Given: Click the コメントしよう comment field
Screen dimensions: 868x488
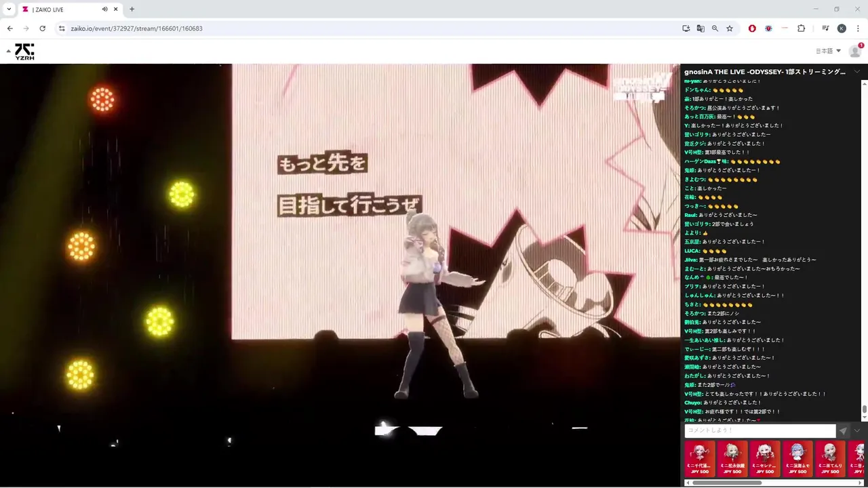Looking at the screenshot, I should 760,430.
